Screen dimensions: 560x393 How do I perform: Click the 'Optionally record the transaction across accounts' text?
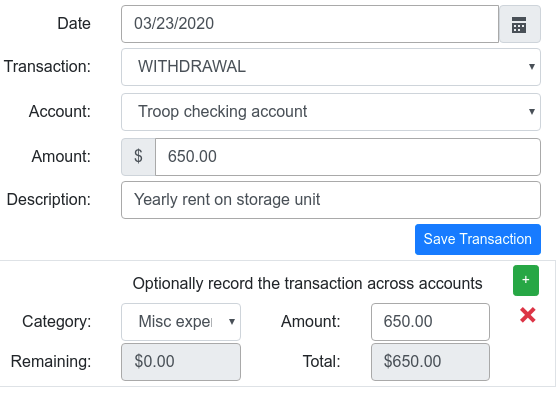[308, 284]
